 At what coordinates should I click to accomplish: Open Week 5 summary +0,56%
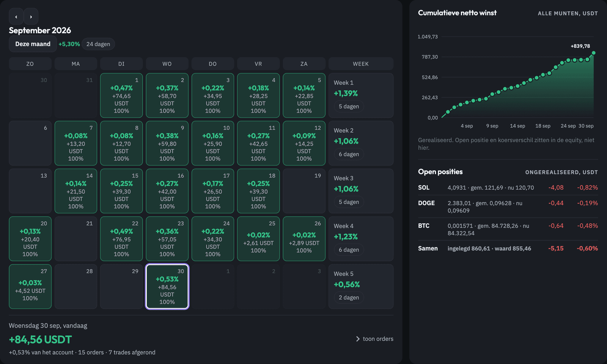(361, 287)
